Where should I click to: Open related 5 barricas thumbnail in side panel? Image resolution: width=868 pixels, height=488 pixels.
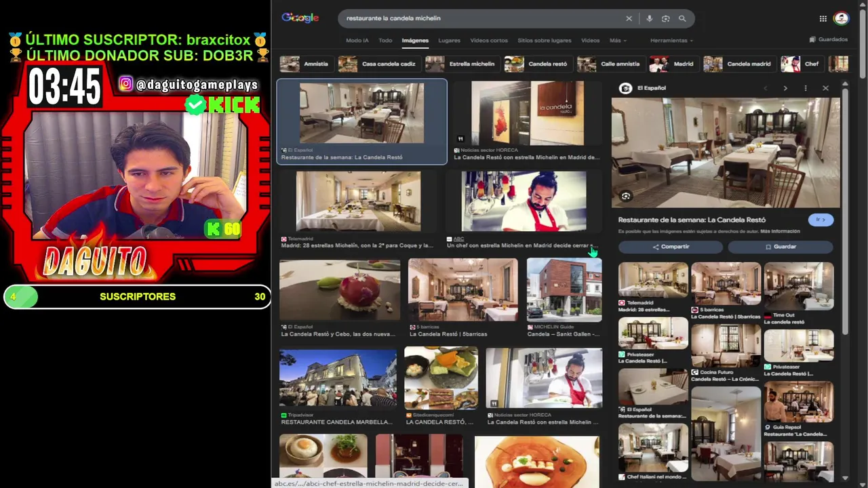pos(726,284)
